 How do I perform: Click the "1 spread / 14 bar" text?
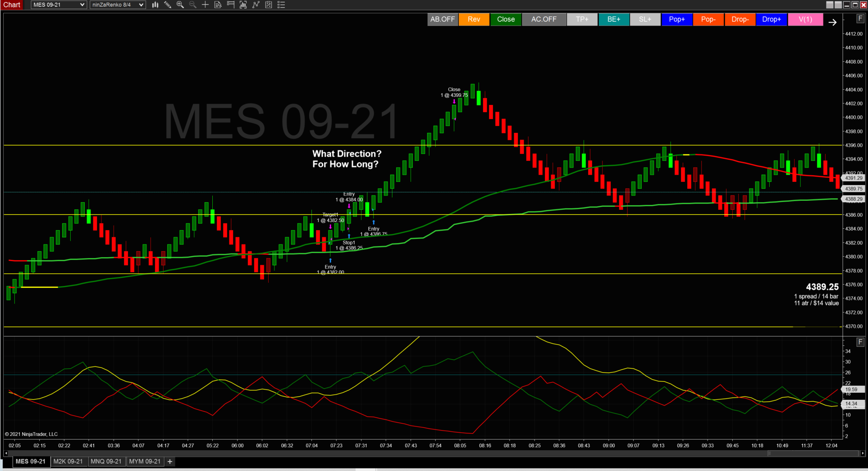816,296
